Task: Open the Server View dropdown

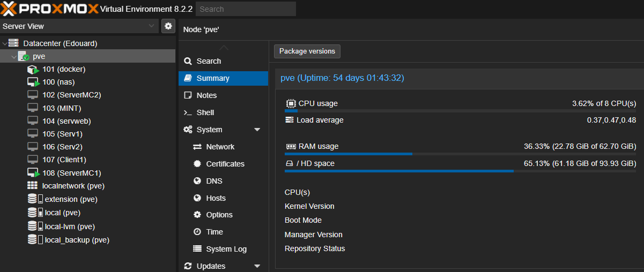Action: coord(79,26)
